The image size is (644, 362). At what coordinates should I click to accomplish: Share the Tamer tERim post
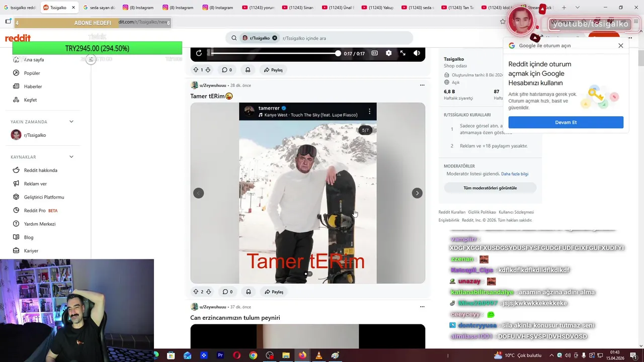[x=274, y=292]
